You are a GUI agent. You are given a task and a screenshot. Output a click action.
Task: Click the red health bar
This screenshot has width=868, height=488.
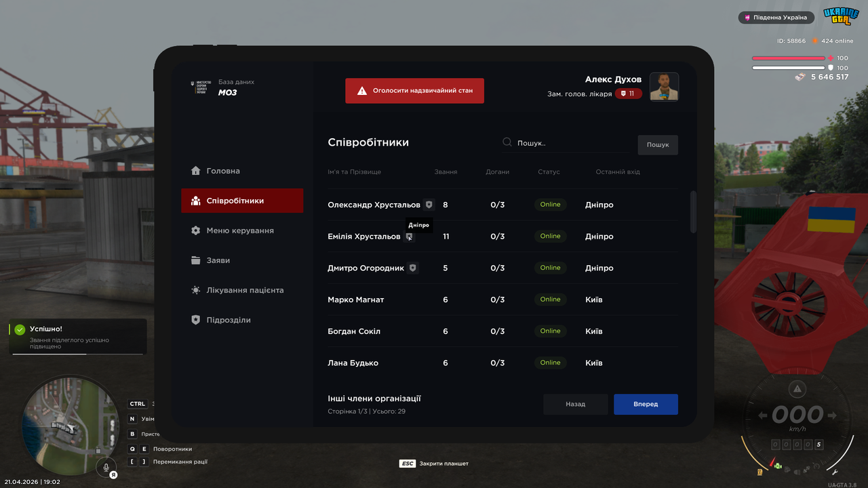[788, 58]
